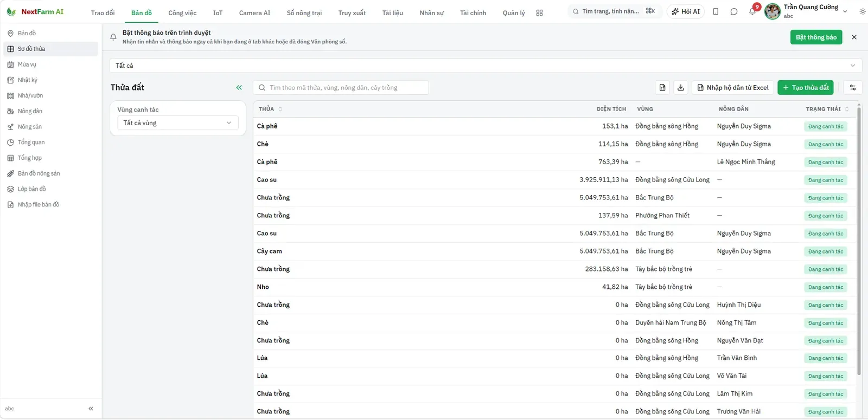Collapse the left sidebar using bottom chevrons
The width and height of the screenshot is (868, 420).
coord(91,409)
